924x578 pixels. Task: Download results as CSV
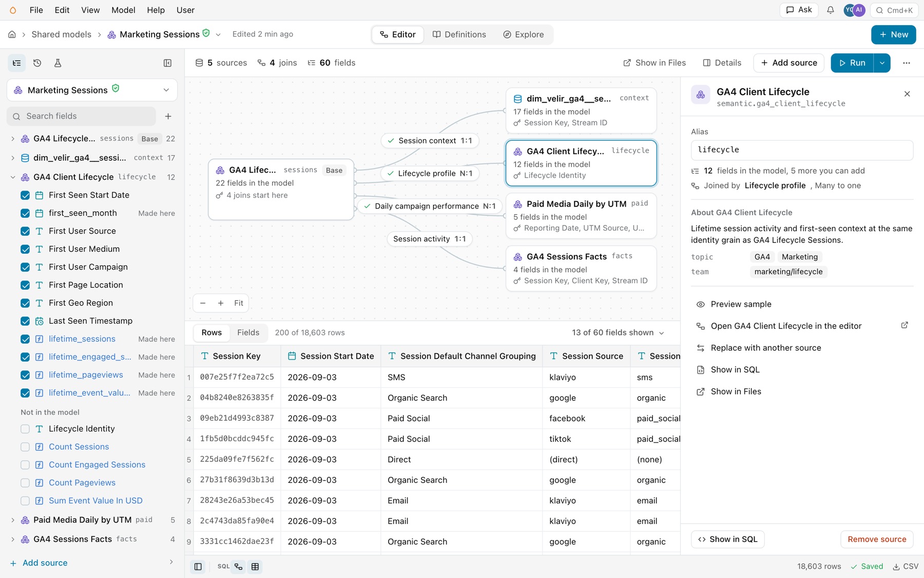coord(906,566)
